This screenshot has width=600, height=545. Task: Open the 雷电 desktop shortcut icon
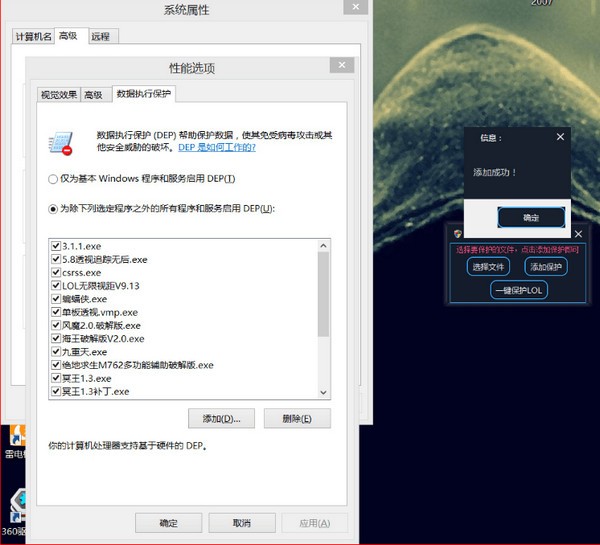click(x=14, y=438)
